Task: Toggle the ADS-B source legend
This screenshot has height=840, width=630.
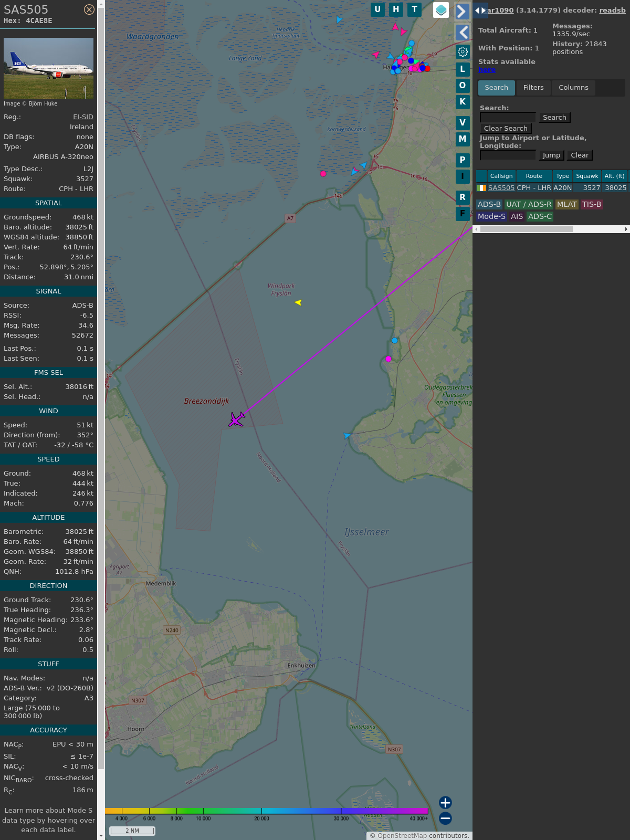Action: coord(489,205)
